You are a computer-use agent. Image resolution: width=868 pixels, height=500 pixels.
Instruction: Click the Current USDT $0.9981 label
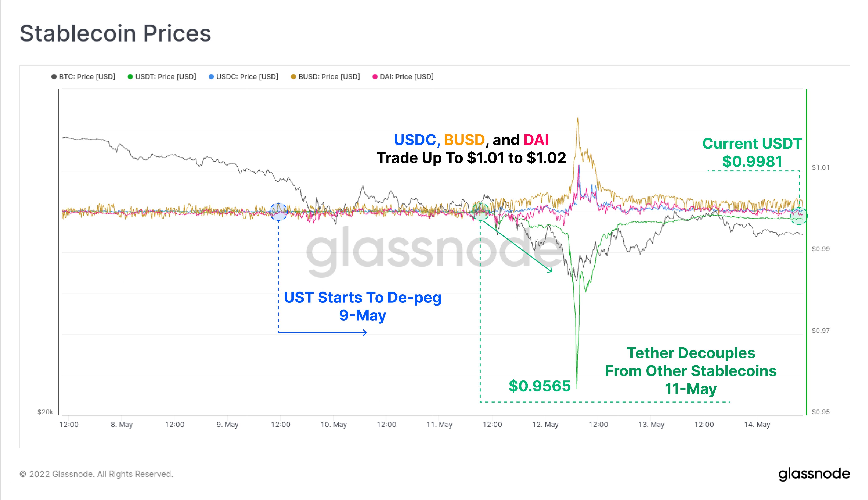(752, 152)
